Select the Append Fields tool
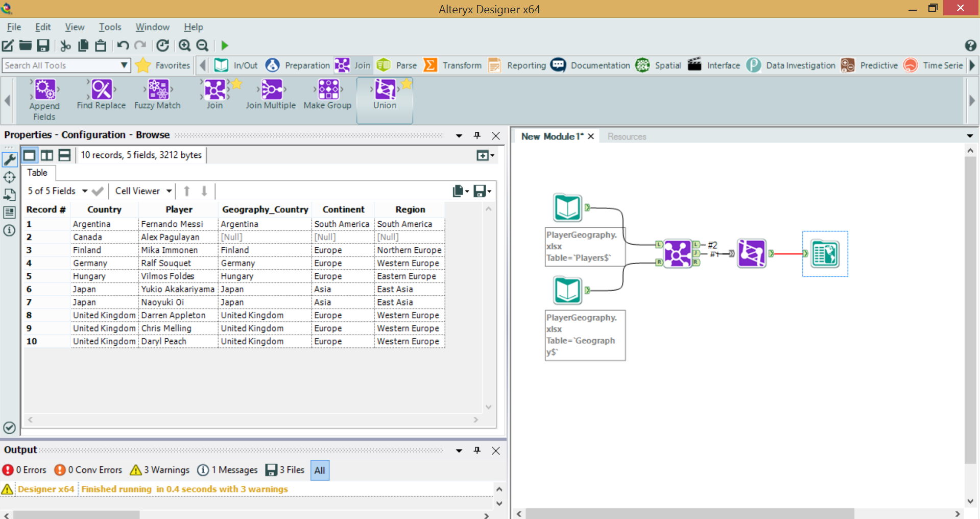The height and width of the screenshot is (519, 980). click(44, 100)
